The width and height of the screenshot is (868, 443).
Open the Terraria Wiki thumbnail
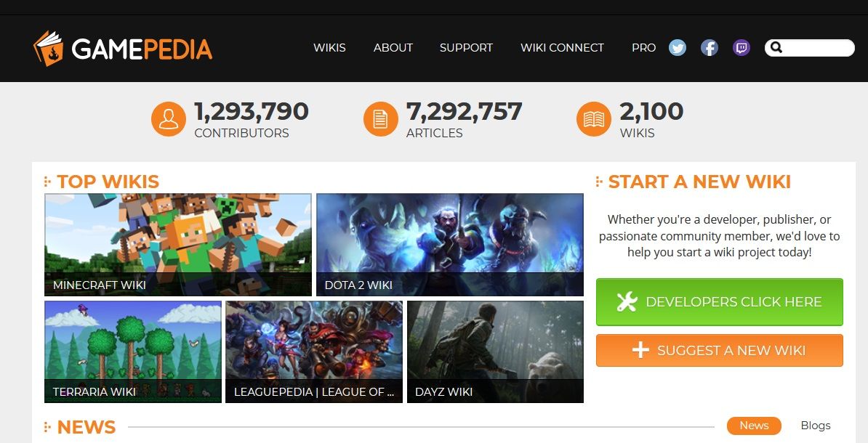pos(133,351)
